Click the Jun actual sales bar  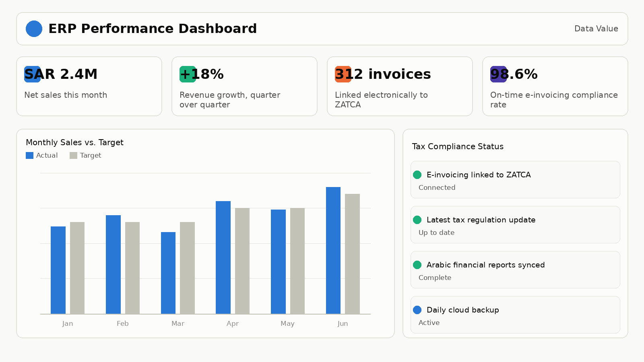click(x=333, y=251)
